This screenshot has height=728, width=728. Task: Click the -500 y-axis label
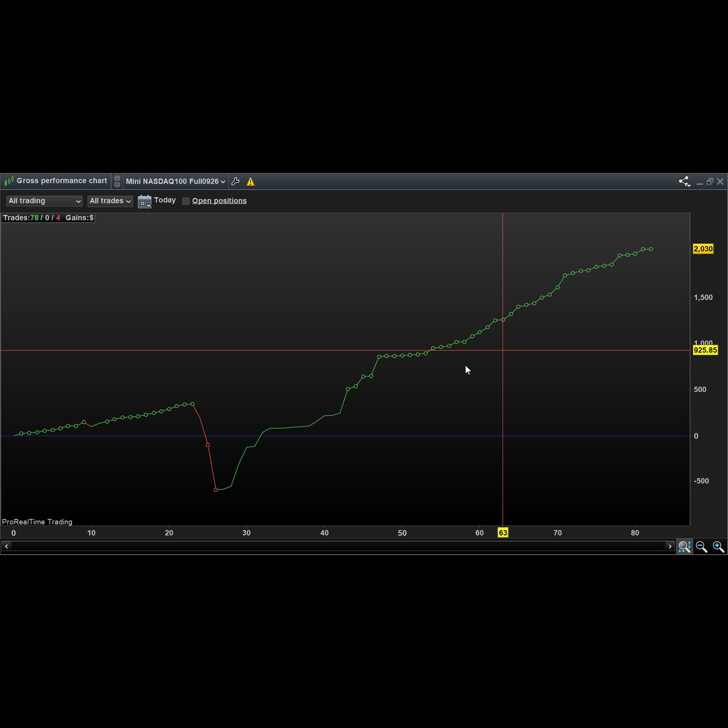tap(702, 481)
